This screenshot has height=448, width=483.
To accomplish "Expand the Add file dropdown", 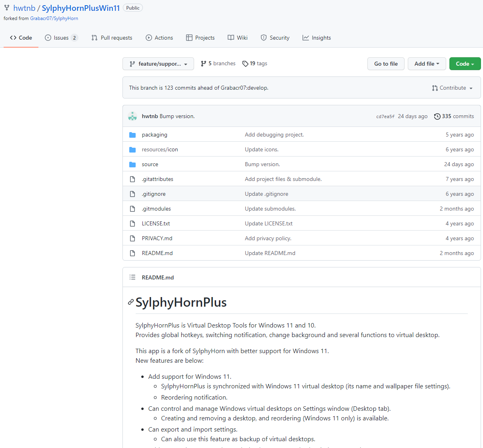I will click(x=427, y=64).
